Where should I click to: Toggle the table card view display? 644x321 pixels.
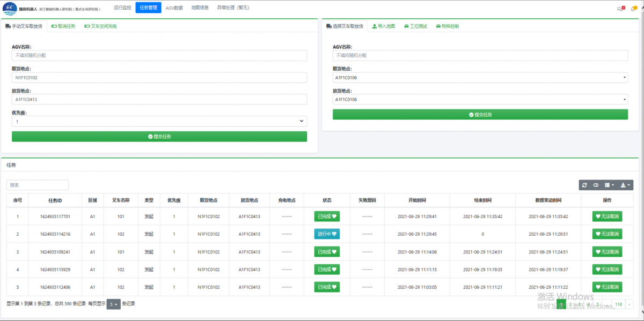596,185
